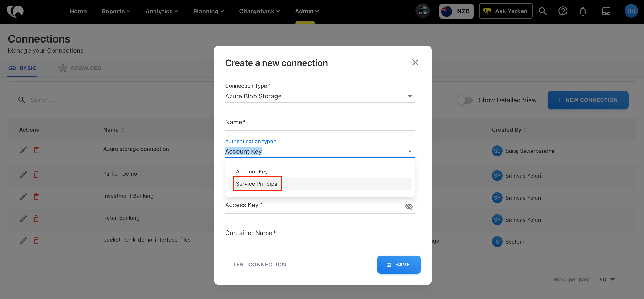Select Account Key option

click(320, 172)
